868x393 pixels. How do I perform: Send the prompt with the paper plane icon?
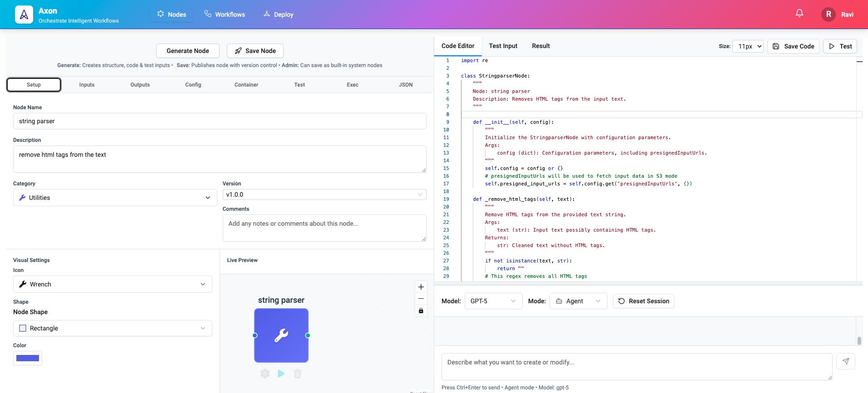[846, 361]
